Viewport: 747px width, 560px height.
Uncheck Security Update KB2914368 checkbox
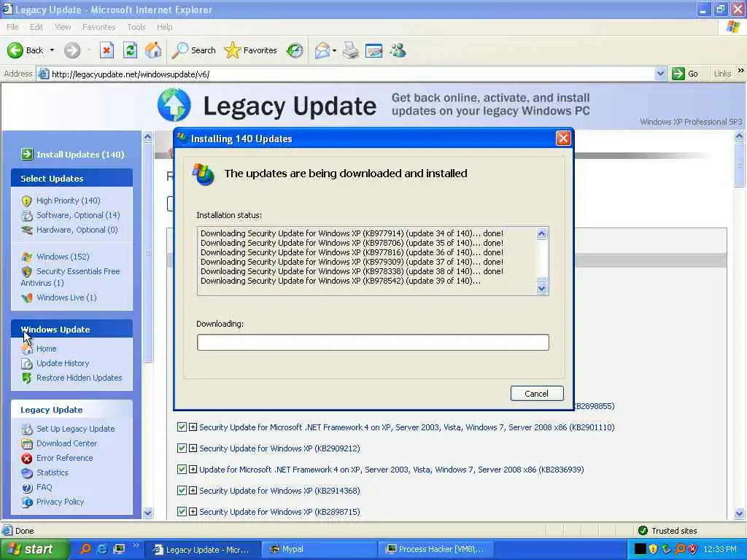tap(182, 491)
